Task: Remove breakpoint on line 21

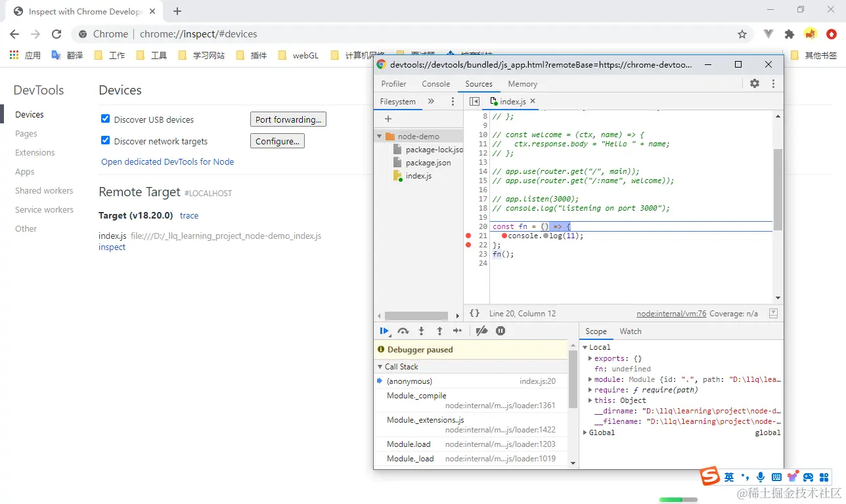Action: click(468, 236)
